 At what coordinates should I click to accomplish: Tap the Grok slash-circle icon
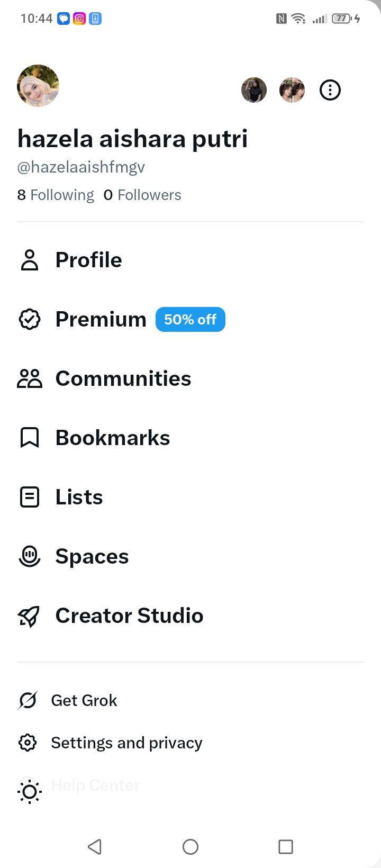28,700
